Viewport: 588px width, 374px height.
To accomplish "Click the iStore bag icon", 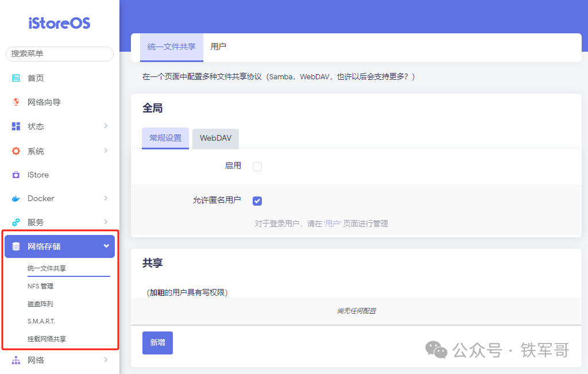I will point(16,175).
